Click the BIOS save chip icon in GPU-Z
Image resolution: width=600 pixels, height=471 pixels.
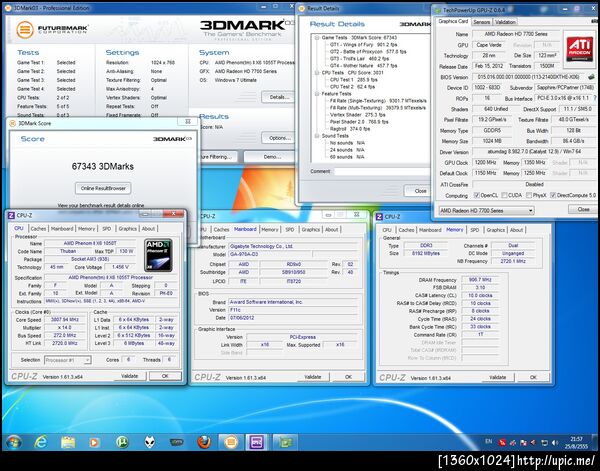tap(591, 77)
